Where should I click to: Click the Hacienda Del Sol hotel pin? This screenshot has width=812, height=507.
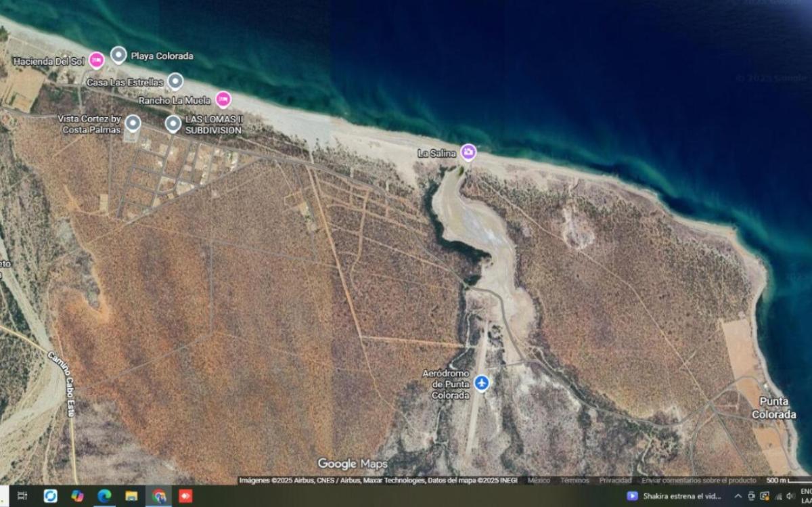click(97, 60)
